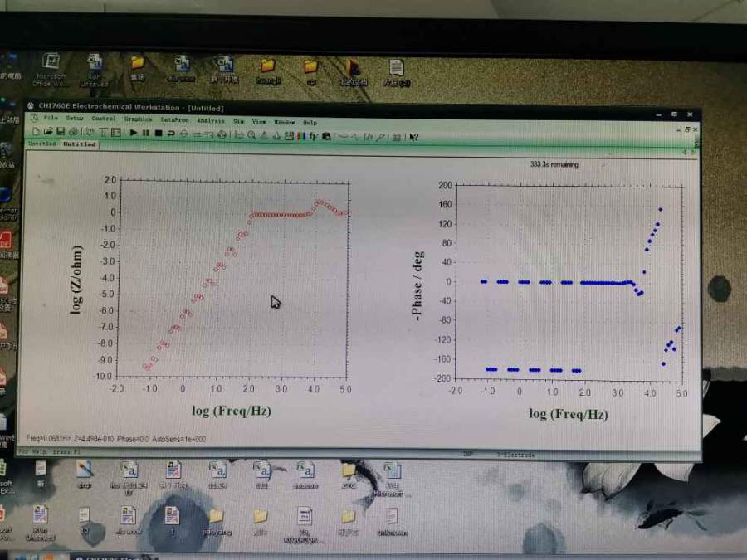747x560 pixels.
Task: Click the second peak-shaped toolbar icon
Action: point(276,136)
